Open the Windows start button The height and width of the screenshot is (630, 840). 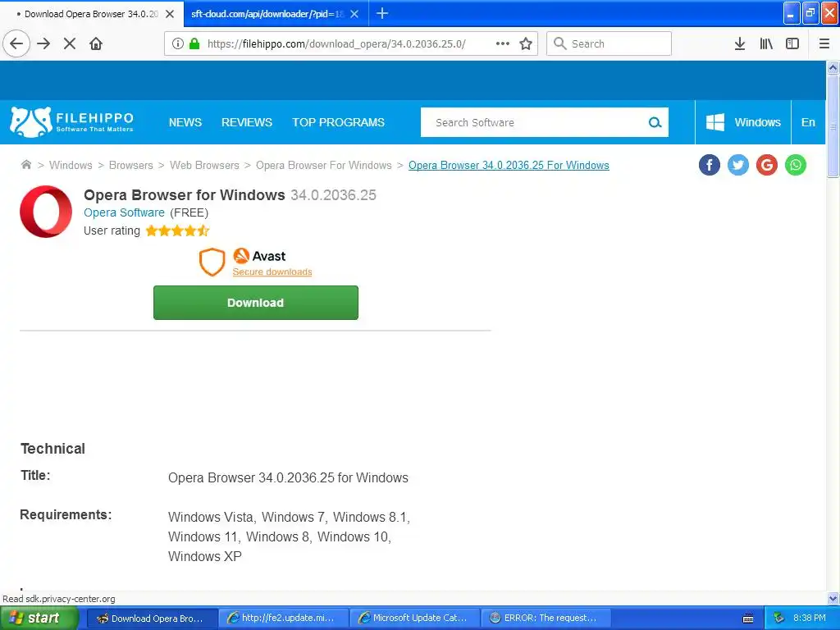39,619
